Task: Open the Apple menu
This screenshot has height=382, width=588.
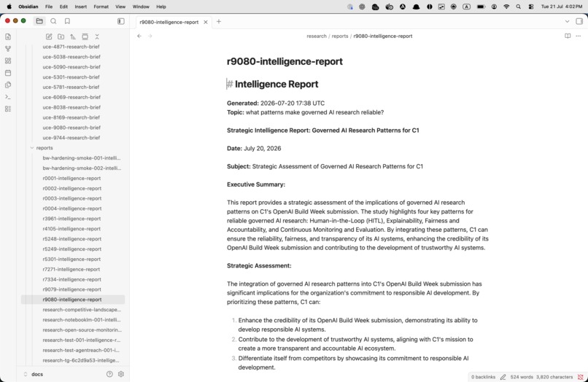Action: pos(9,7)
